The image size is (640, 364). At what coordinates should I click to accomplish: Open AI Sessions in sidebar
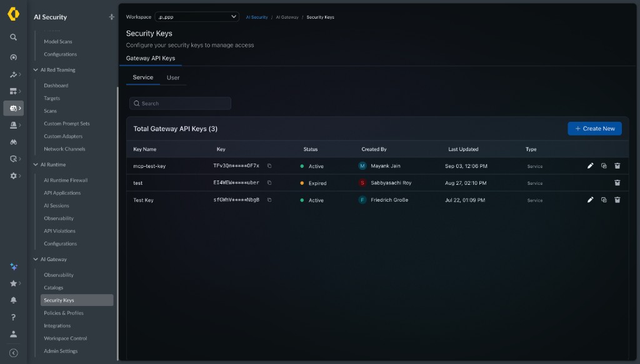[x=56, y=205]
